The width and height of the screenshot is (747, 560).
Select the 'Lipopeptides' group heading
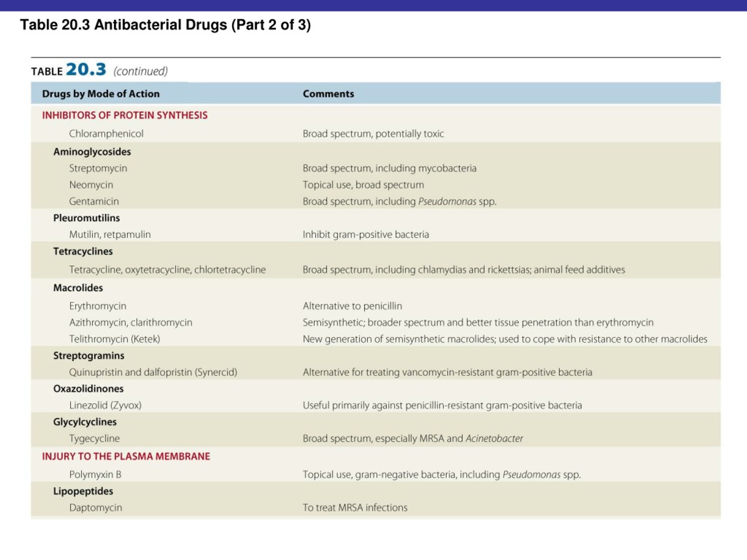(83, 491)
